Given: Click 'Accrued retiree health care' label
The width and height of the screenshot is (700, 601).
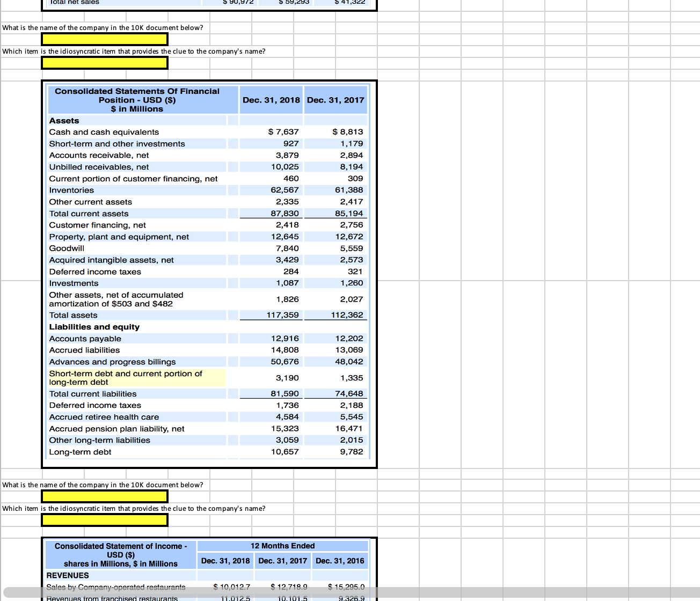Looking at the screenshot, I should click(104, 417).
